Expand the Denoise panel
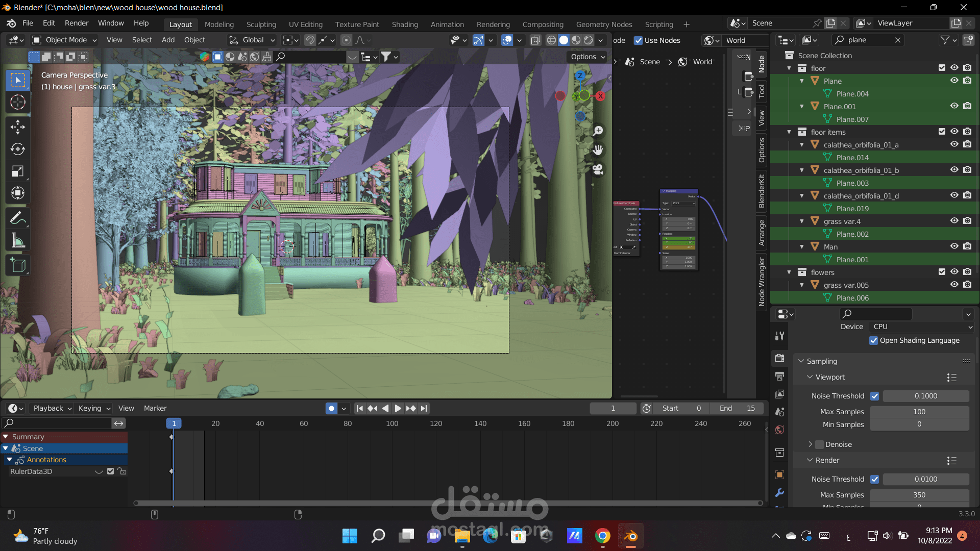 click(x=810, y=444)
